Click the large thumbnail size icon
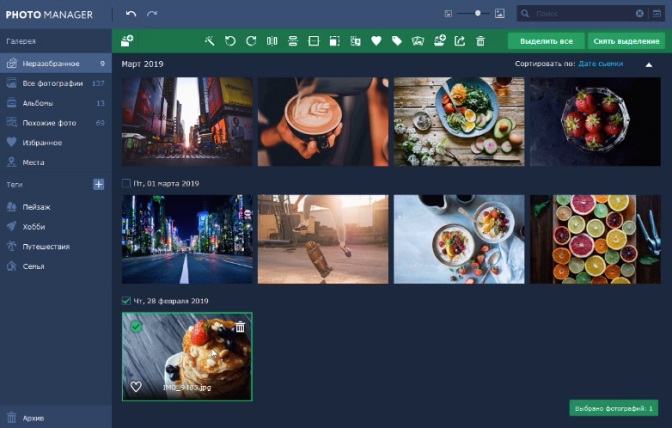Screen dimensions: 672x428 click(x=500, y=14)
